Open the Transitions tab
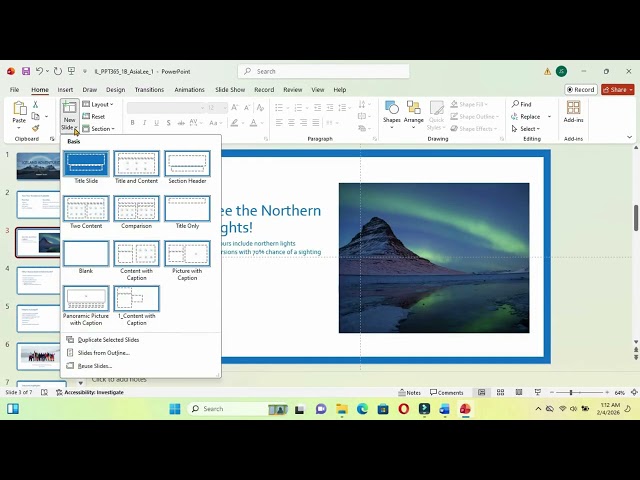 point(149,89)
